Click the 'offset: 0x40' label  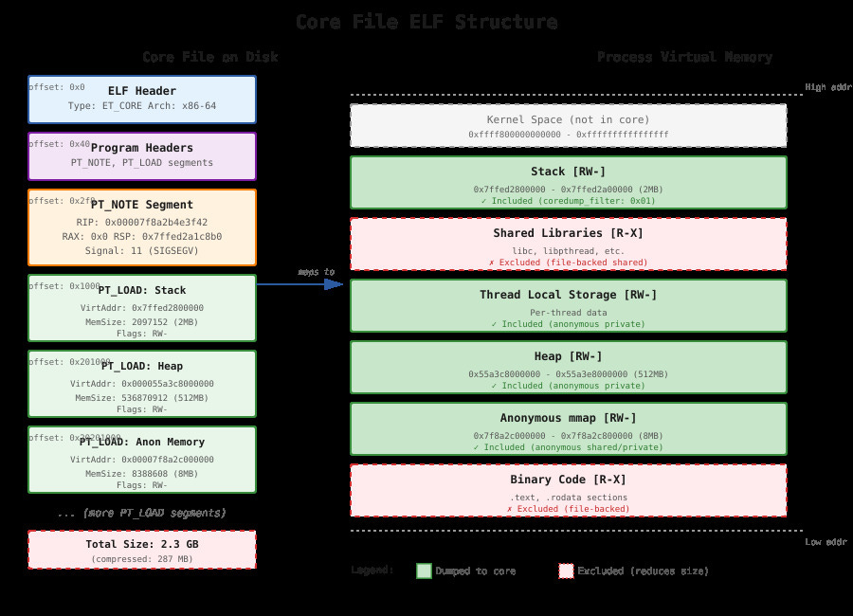pyautogui.click(x=60, y=144)
